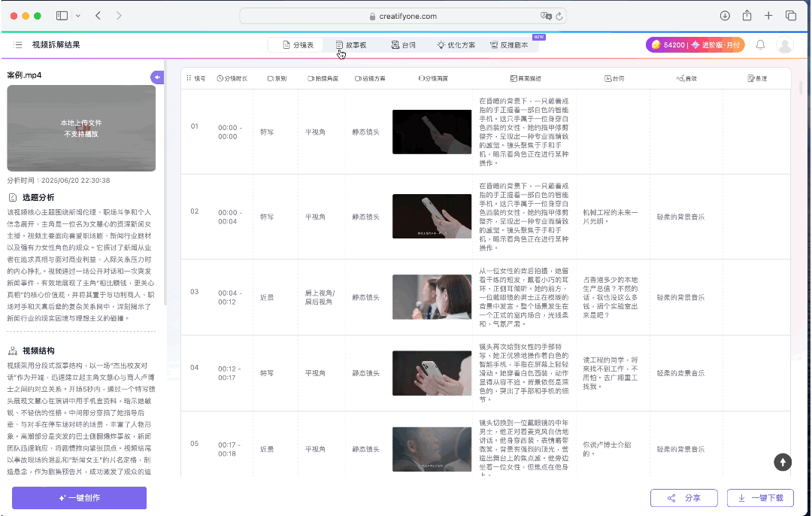The image size is (812, 516).
Task: Switch to the 台词 tab
Action: (404, 45)
